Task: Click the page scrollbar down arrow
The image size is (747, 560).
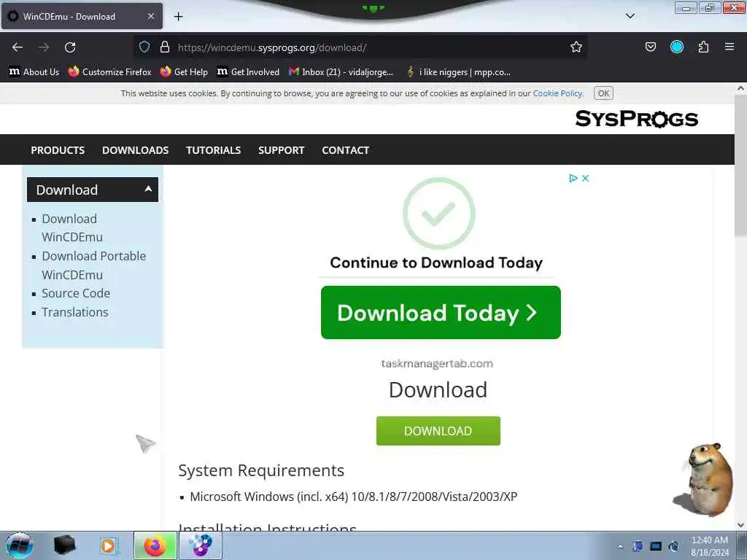Action: pyautogui.click(x=740, y=525)
